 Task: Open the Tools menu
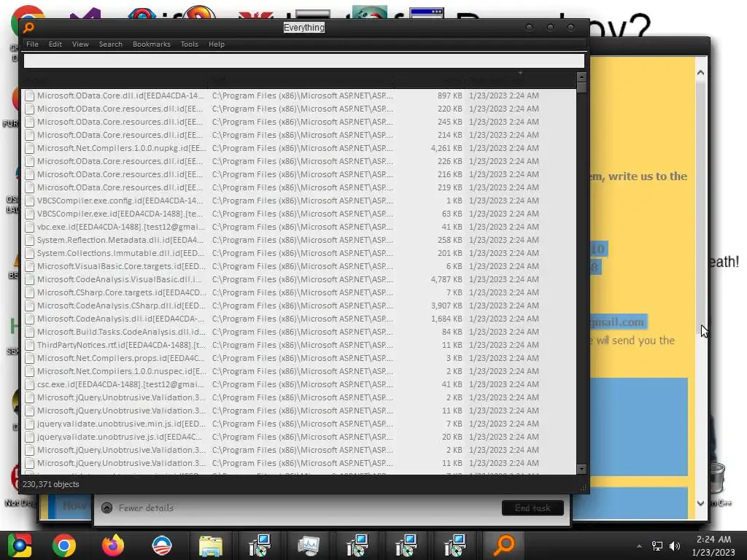coord(189,44)
